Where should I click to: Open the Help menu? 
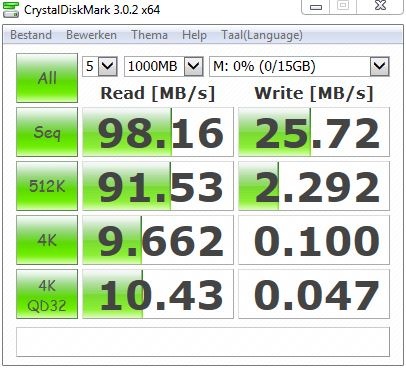coord(194,35)
